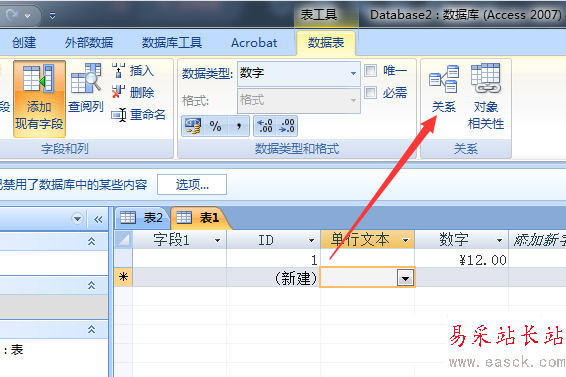Open 数字 column header dropdown

coord(499,240)
